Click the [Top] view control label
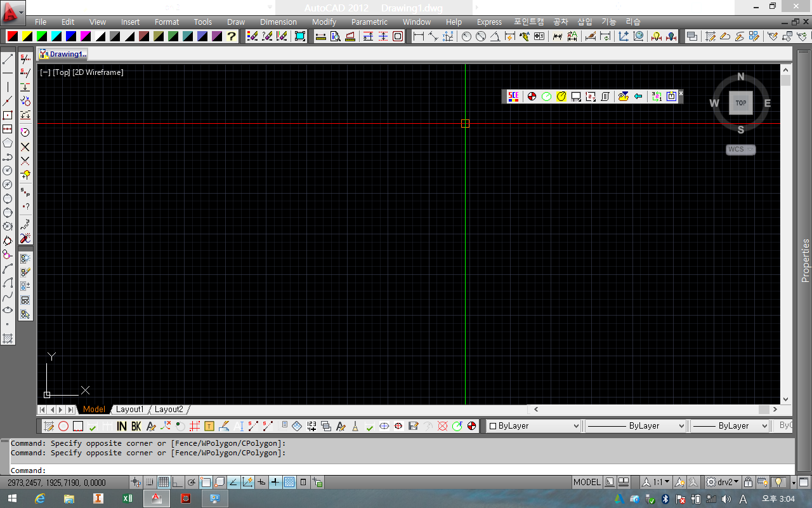Image resolution: width=812 pixels, height=508 pixels. (x=62, y=72)
